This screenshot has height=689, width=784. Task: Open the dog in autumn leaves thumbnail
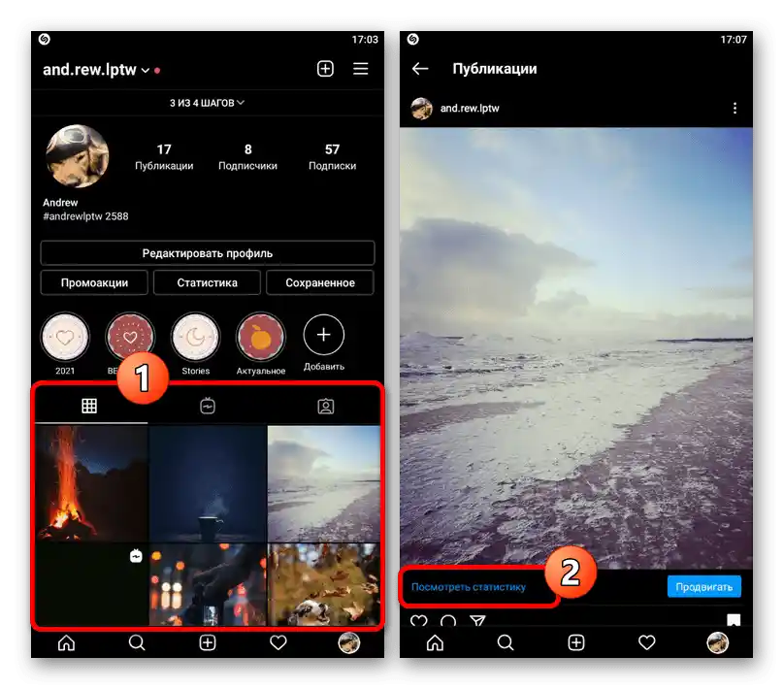(x=324, y=584)
